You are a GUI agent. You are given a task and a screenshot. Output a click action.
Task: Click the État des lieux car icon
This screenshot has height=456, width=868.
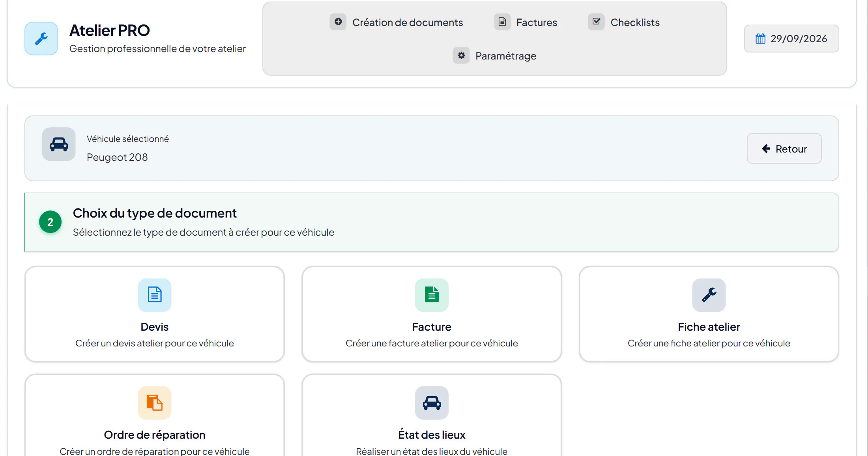pos(432,403)
